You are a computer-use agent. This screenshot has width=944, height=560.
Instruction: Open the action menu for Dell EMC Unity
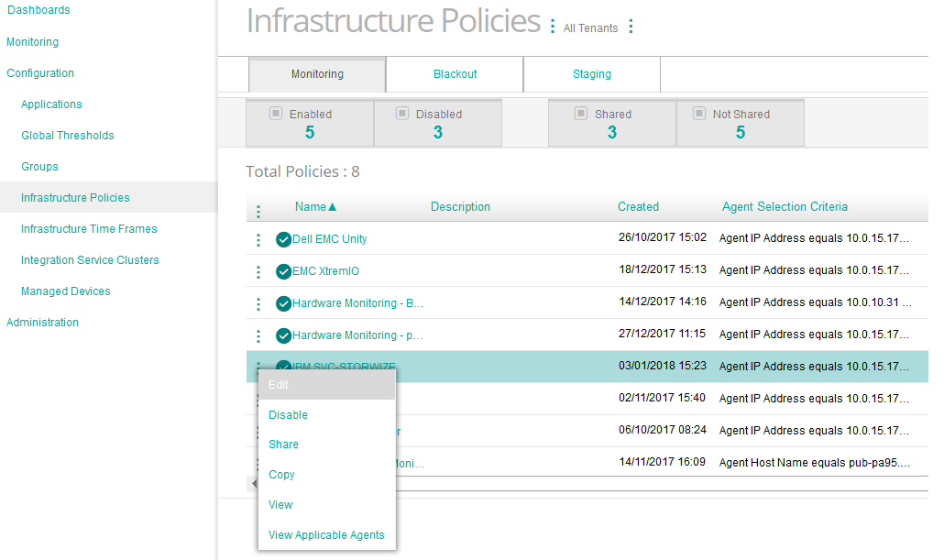pos(258,239)
